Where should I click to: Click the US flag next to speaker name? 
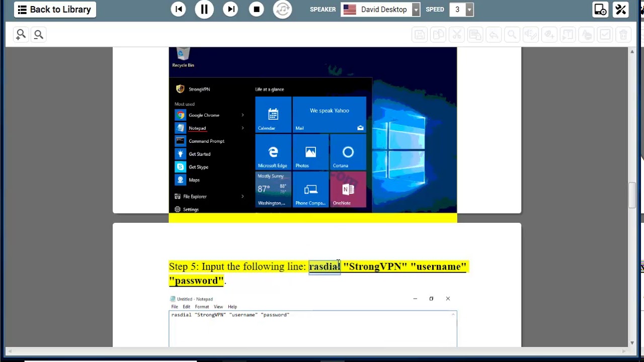(x=350, y=10)
